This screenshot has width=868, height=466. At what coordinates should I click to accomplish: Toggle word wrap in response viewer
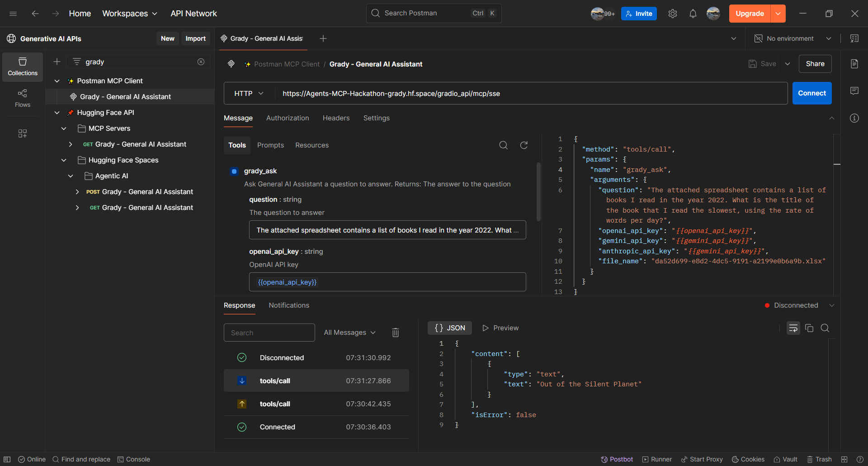793,328
